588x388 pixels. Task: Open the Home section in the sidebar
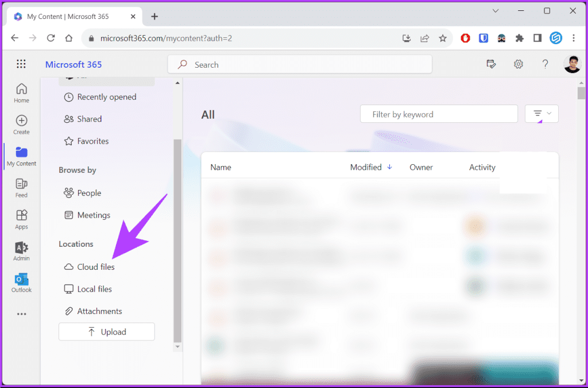(x=21, y=91)
